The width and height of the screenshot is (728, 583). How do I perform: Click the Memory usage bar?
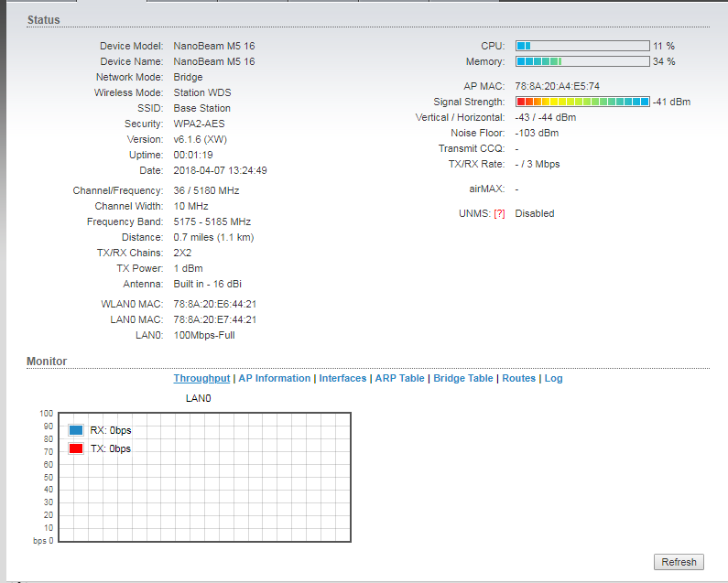point(582,61)
